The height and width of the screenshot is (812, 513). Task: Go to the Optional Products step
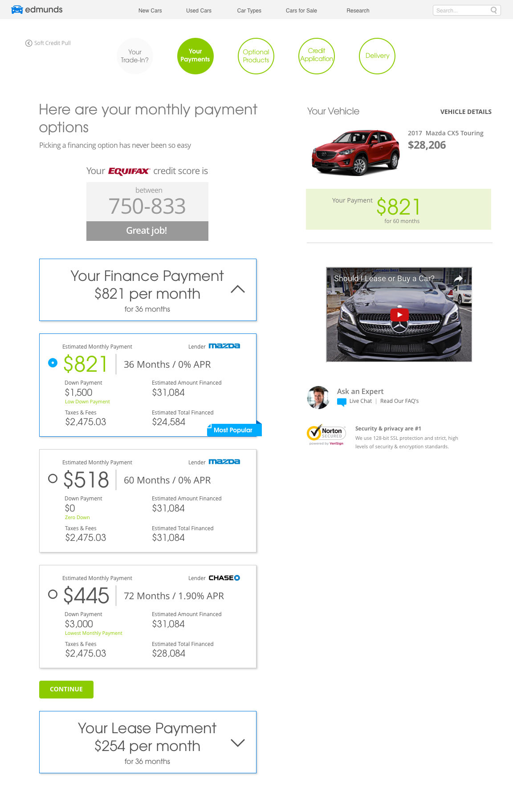pyautogui.click(x=256, y=56)
